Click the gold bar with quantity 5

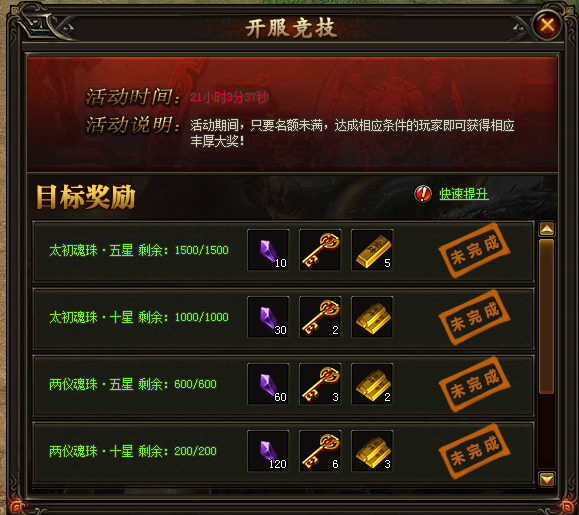[372, 250]
